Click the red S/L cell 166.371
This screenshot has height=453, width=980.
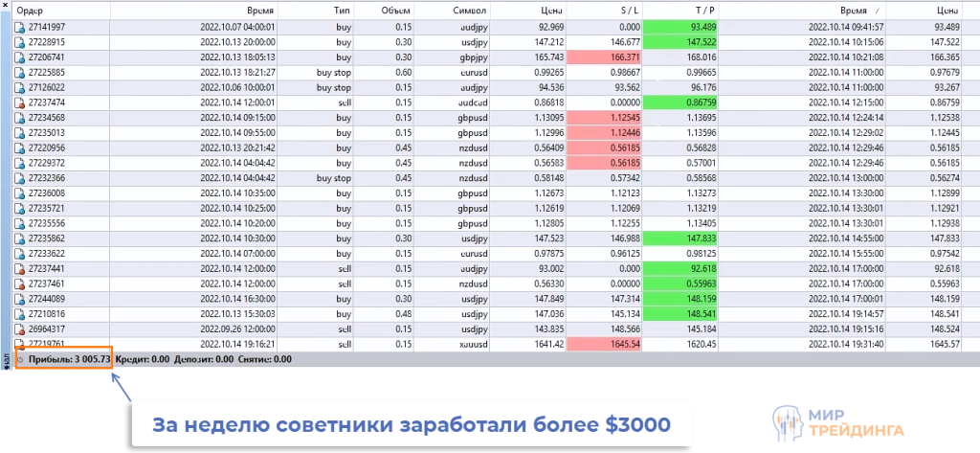coord(603,57)
